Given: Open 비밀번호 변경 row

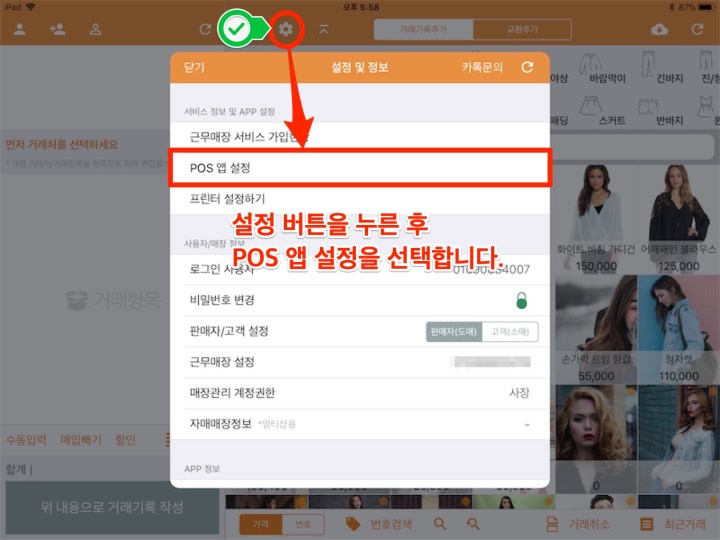Looking at the screenshot, I should click(360, 300).
